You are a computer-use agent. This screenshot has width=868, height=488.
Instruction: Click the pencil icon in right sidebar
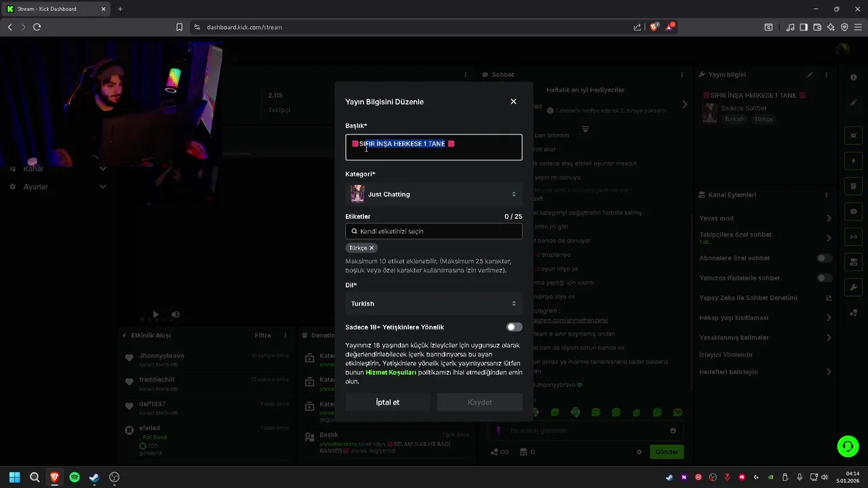tap(853, 103)
